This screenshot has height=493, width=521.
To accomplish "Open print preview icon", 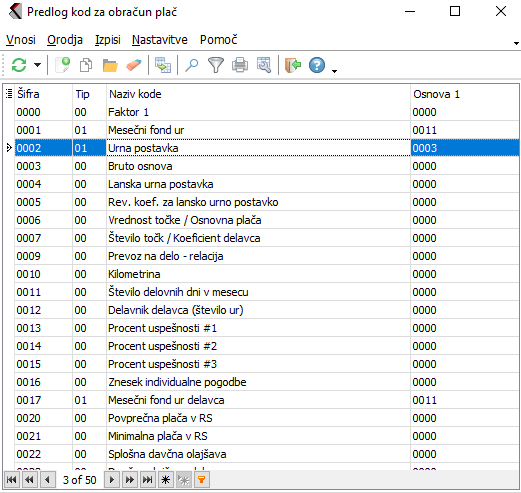I will click(x=264, y=65).
